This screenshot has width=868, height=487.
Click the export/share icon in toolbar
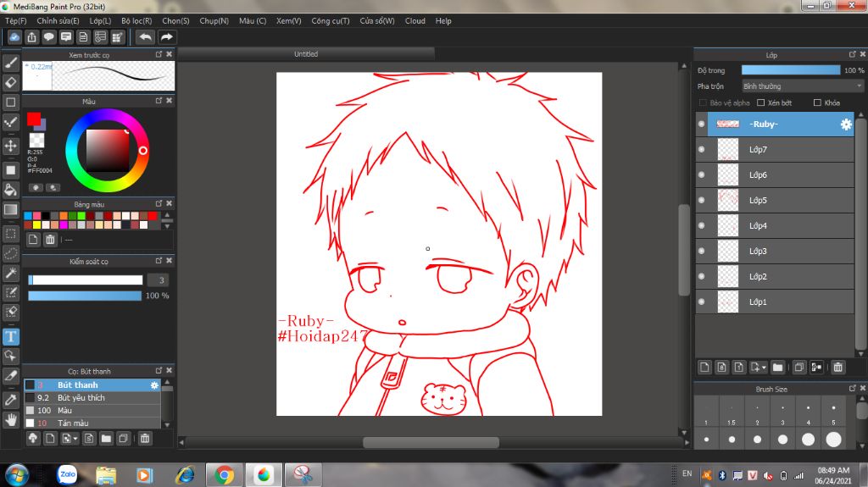click(x=31, y=37)
